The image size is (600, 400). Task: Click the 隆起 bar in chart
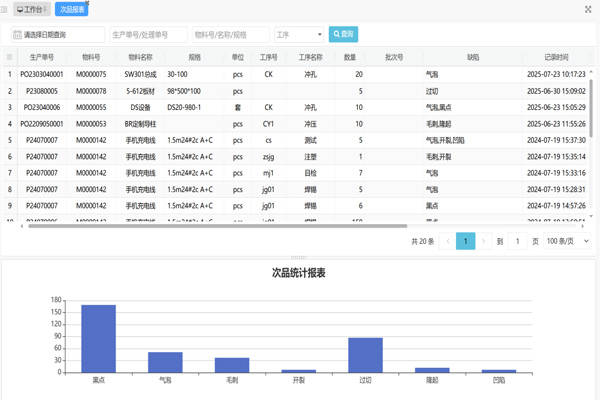432,370
